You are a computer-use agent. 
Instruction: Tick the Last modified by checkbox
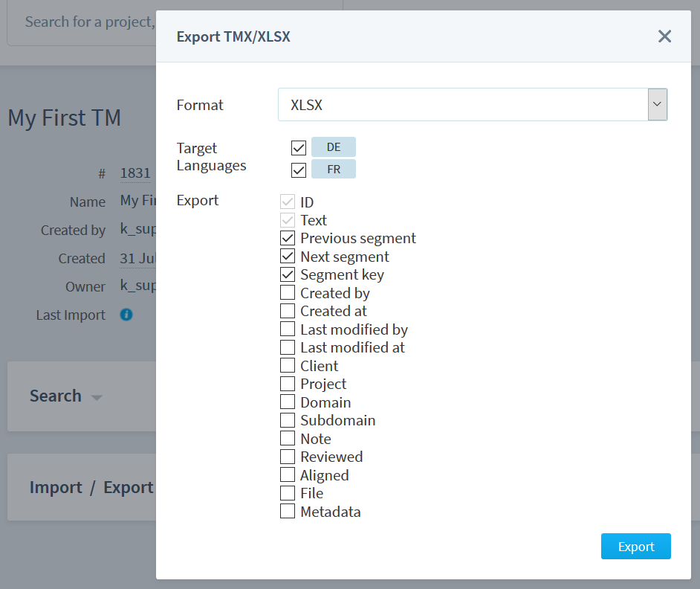pyautogui.click(x=288, y=329)
